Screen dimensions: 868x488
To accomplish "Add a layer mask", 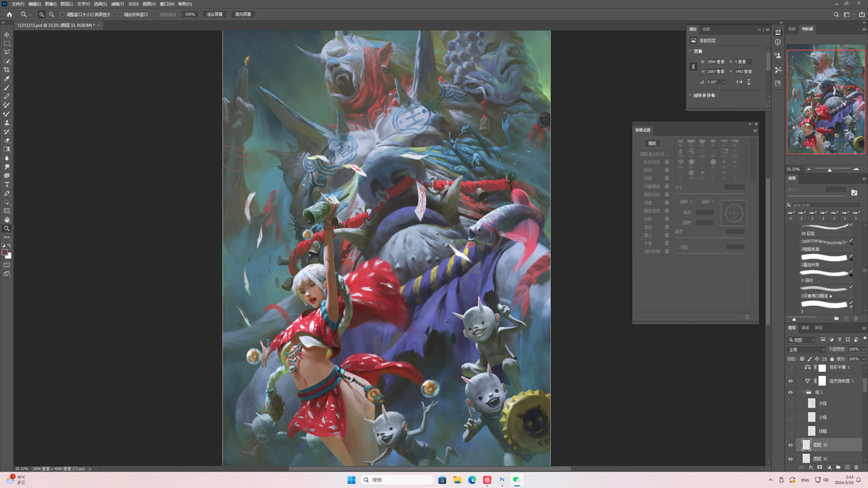I will (x=819, y=467).
